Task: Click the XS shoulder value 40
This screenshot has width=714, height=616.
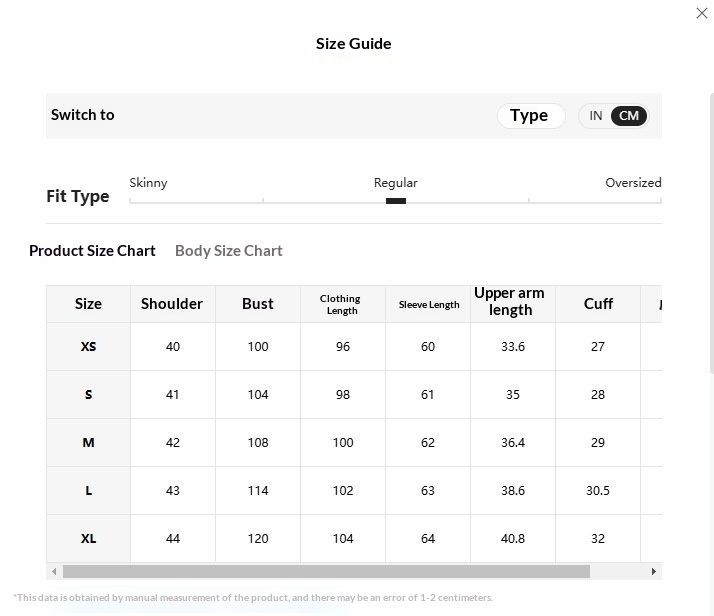Action: 173,347
